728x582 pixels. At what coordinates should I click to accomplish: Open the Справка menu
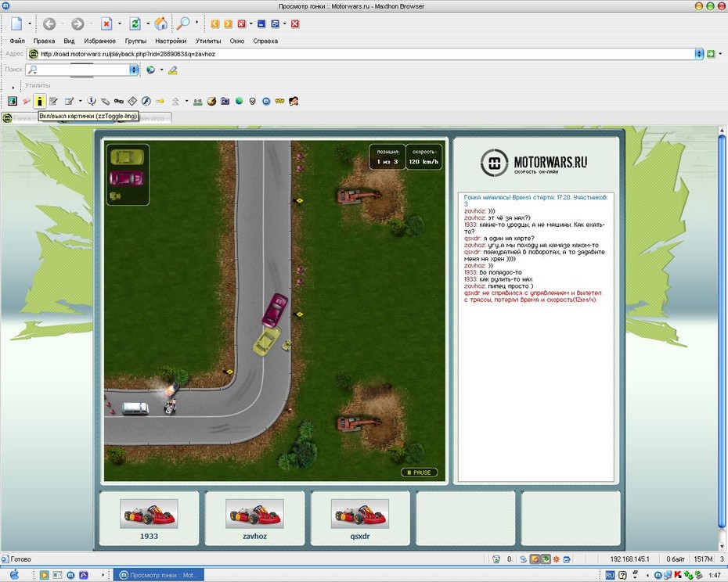pyautogui.click(x=265, y=41)
